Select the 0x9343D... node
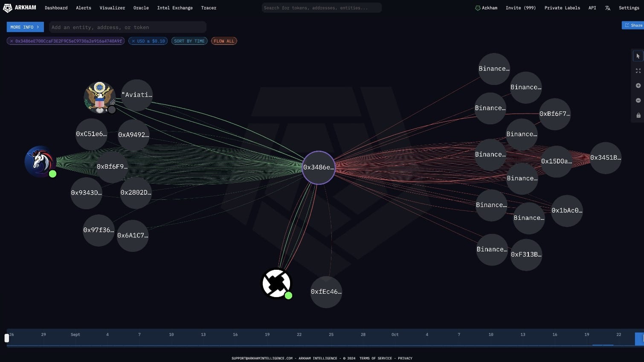This screenshot has width=644, height=362. pos(86,193)
